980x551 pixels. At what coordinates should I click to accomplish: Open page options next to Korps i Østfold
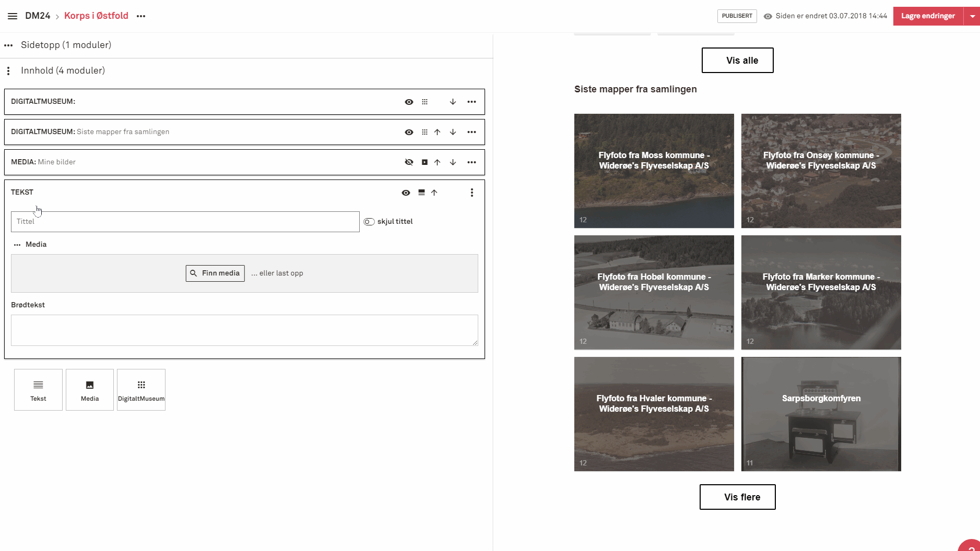coord(141,16)
